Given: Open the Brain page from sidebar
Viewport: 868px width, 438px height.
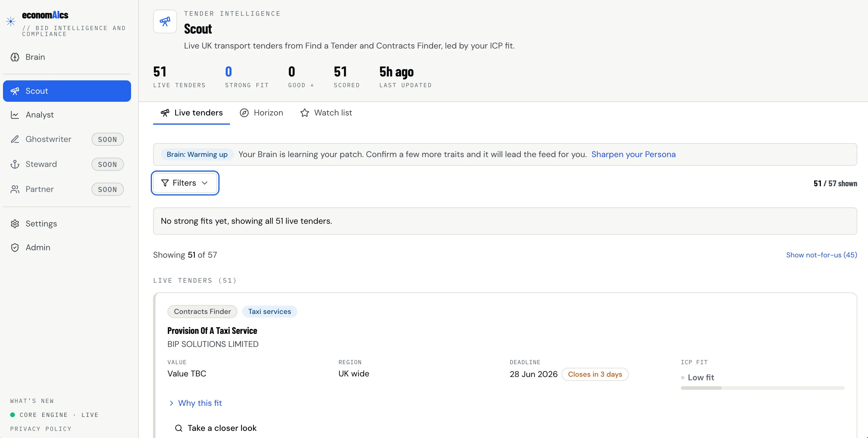Looking at the screenshot, I should click(67, 57).
